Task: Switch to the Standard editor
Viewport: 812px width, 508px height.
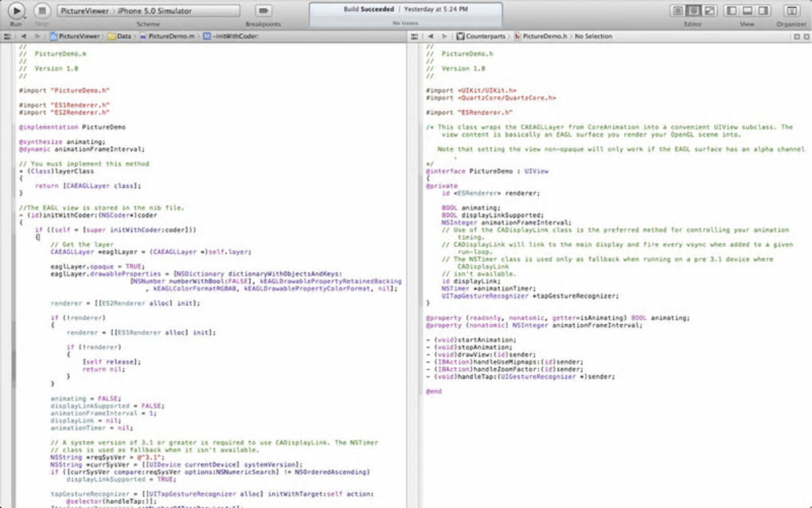Action: click(677, 11)
